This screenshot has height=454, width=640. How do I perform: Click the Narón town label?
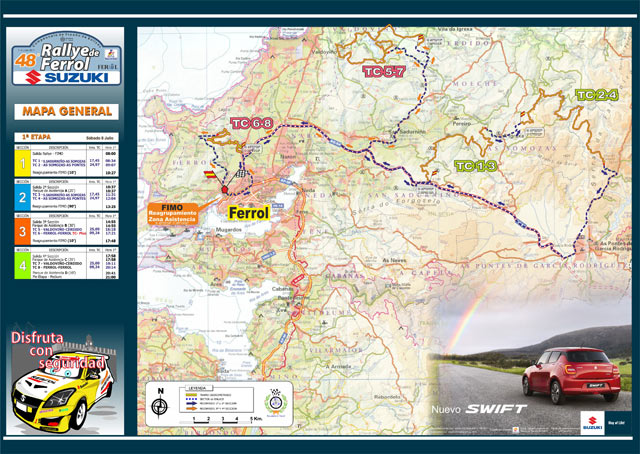pyautogui.click(x=289, y=156)
